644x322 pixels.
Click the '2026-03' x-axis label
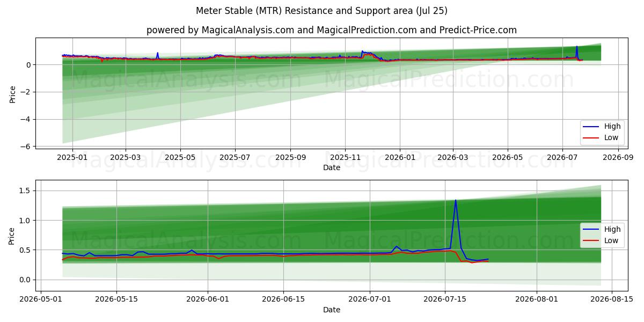click(453, 157)
